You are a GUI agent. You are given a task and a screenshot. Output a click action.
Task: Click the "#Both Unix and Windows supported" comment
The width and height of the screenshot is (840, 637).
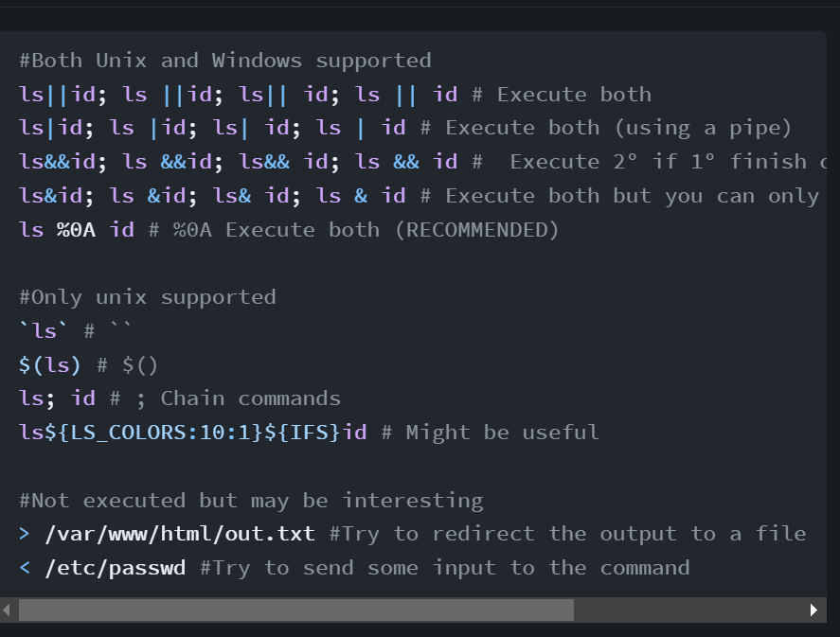[225, 61]
